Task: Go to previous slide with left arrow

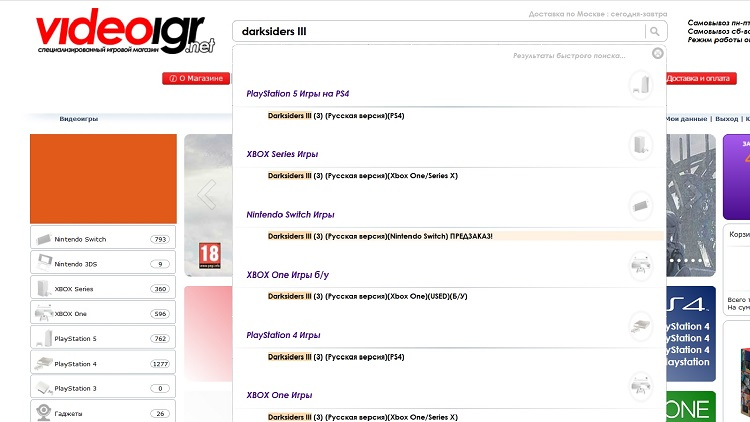Action: [x=206, y=195]
